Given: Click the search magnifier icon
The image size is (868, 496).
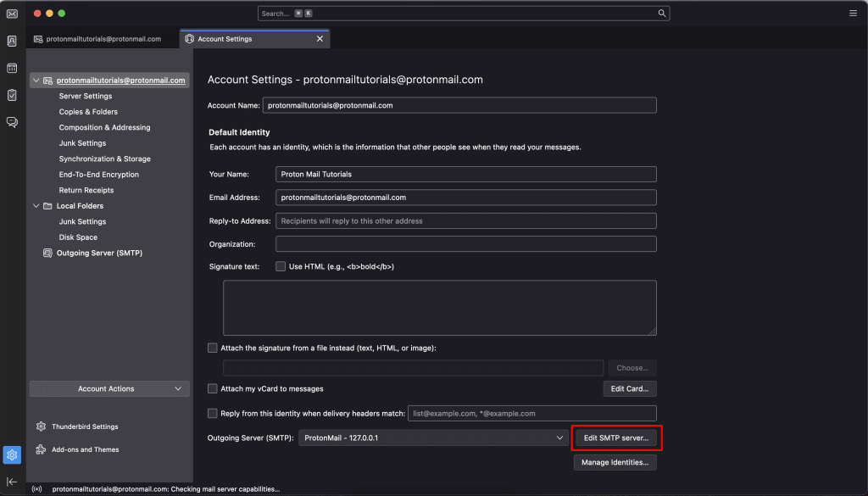Looking at the screenshot, I should pyautogui.click(x=661, y=14).
